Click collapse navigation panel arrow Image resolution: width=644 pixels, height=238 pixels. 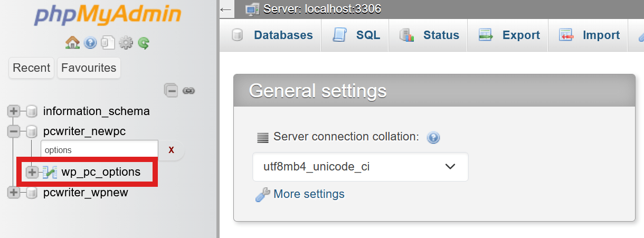[x=226, y=9]
